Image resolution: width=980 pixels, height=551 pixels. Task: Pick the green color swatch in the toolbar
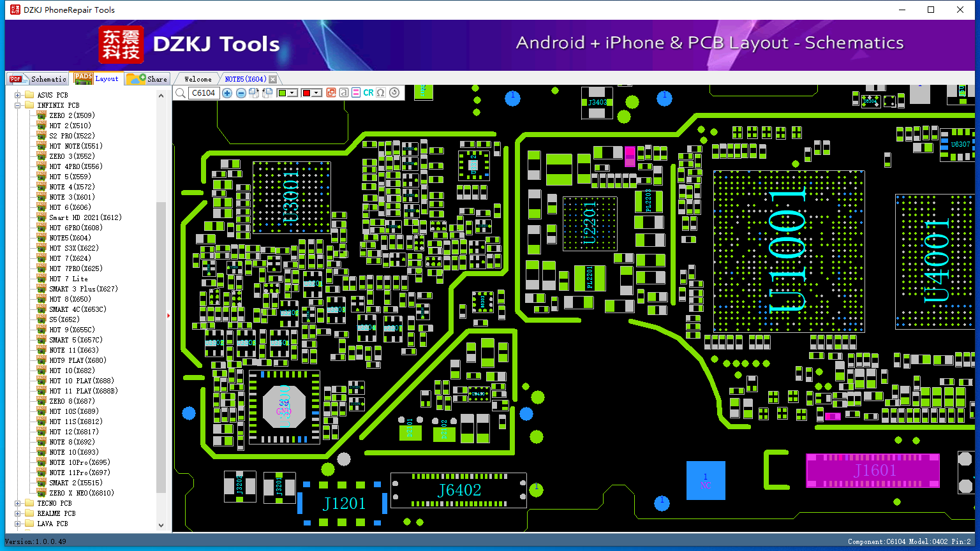click(x=283, y=93)
